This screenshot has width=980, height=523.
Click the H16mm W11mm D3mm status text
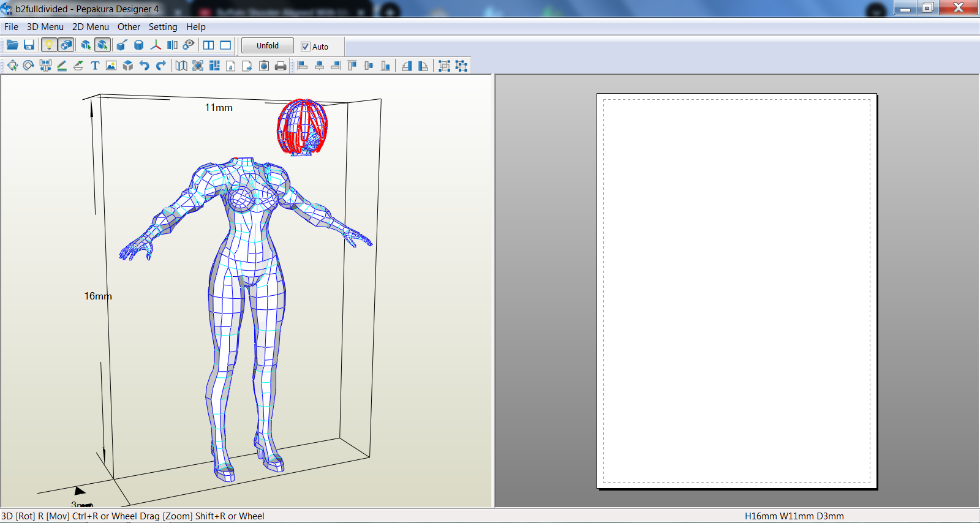pos(794,516)
